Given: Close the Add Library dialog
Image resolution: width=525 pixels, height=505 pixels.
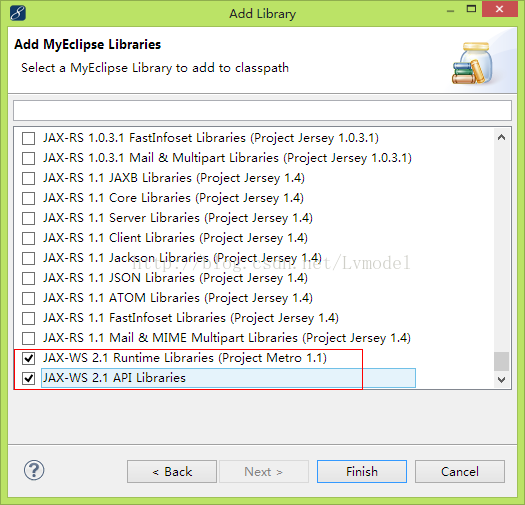Looking at the screenshot, I should 500,9.
